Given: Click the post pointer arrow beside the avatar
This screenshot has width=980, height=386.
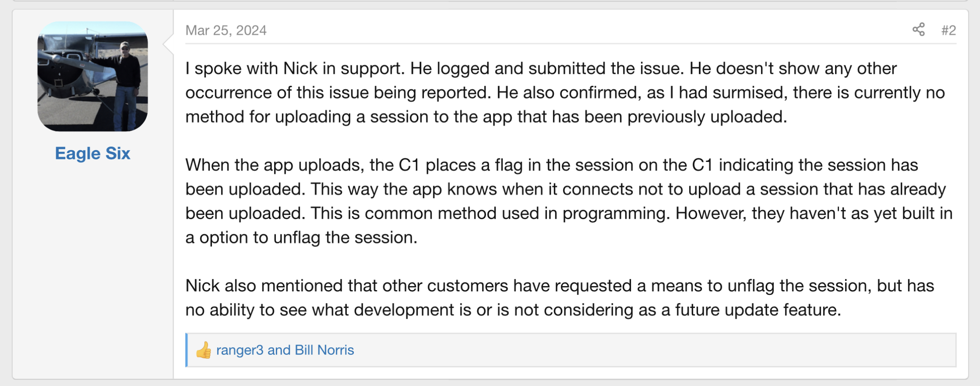Looking at the screenshot, I should [168, 44].
